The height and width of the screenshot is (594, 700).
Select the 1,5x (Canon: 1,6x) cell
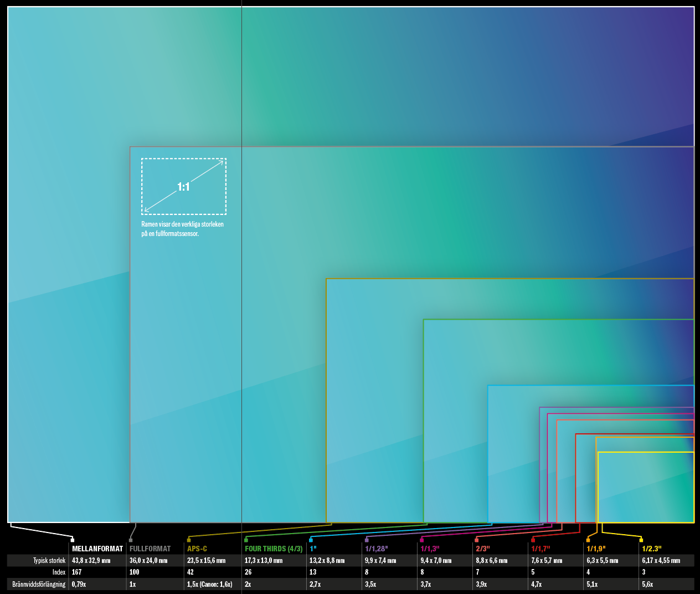(209, 584)
